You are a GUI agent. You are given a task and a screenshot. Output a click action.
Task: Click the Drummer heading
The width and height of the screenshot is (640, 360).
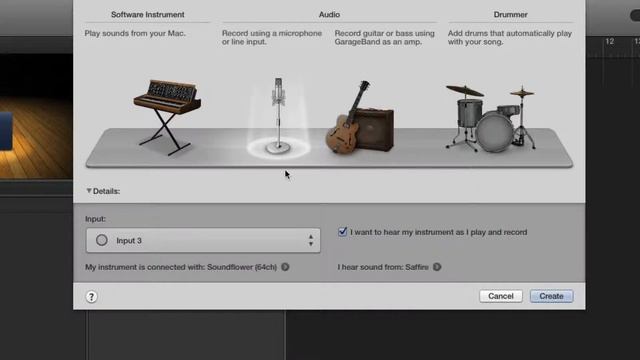pyautogui.click(x=511, y=14)
